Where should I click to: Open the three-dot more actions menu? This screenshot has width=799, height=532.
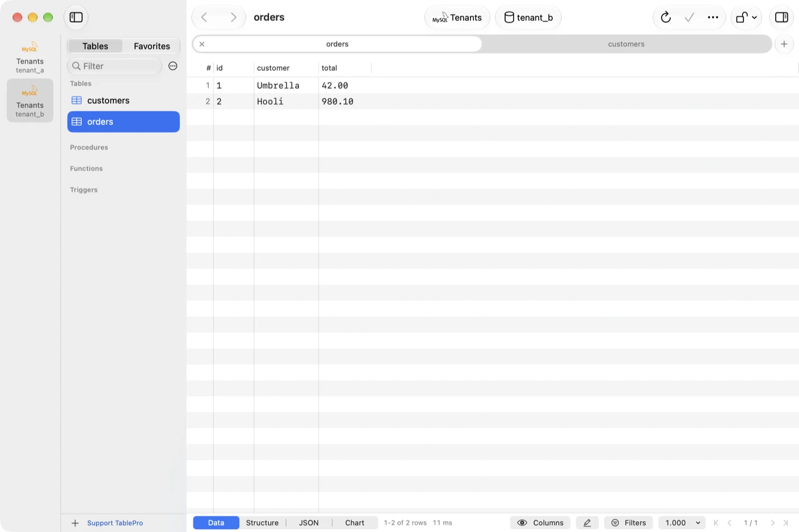[x=713, y=18]
